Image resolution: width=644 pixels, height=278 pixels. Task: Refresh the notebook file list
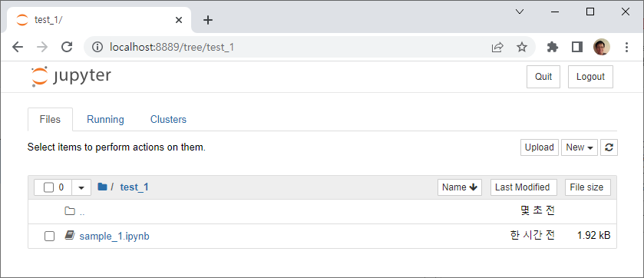tap(609, 147)
